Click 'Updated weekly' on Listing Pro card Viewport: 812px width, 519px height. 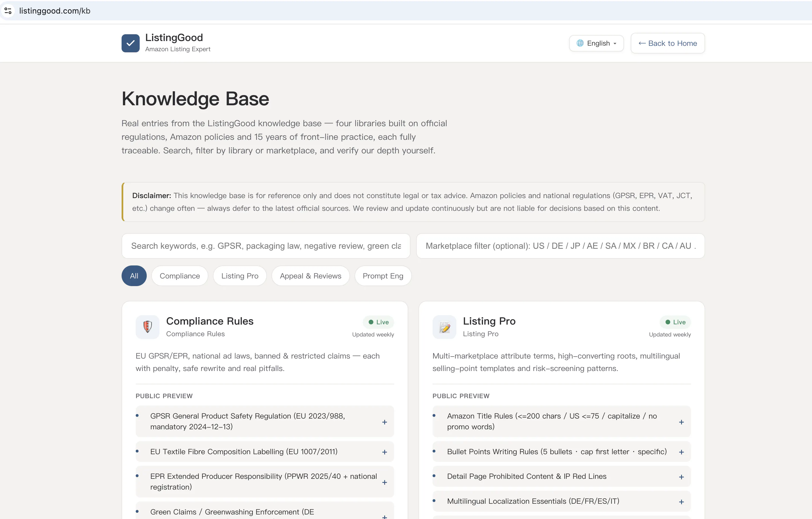(x=670, y=335)
